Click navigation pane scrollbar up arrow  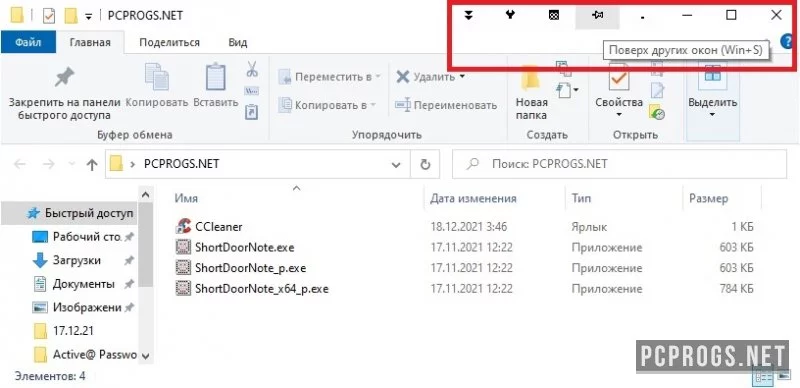pos(145,195)
